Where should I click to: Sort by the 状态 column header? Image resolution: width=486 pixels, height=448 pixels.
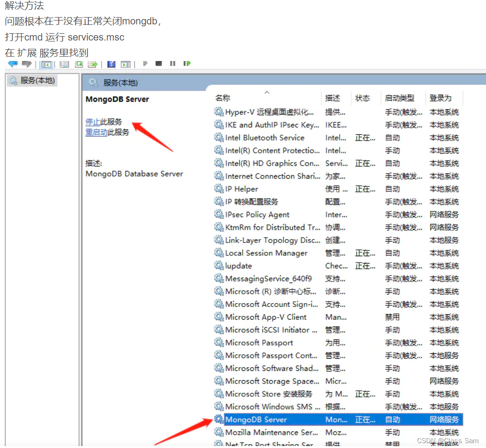click(362, 98)
